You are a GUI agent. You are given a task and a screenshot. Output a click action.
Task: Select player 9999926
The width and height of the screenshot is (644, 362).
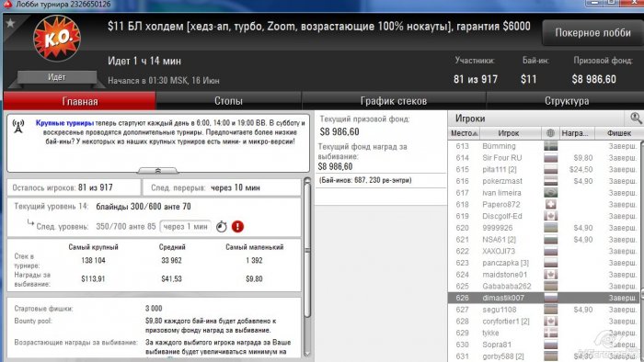(x=498, y=228)
